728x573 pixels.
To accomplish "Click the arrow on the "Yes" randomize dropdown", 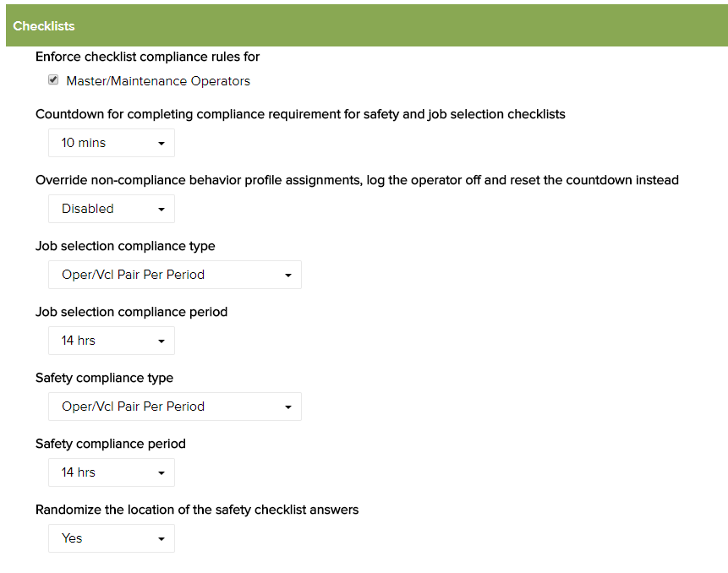I will click(162, 538).
